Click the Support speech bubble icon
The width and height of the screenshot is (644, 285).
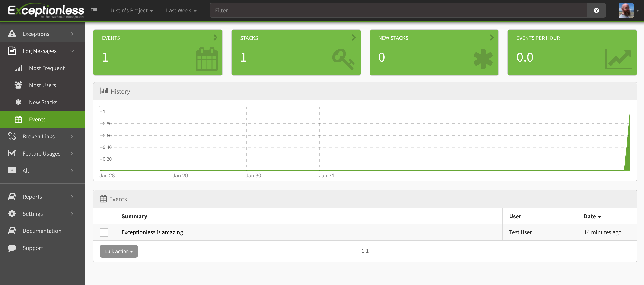(x=12, y=248)
